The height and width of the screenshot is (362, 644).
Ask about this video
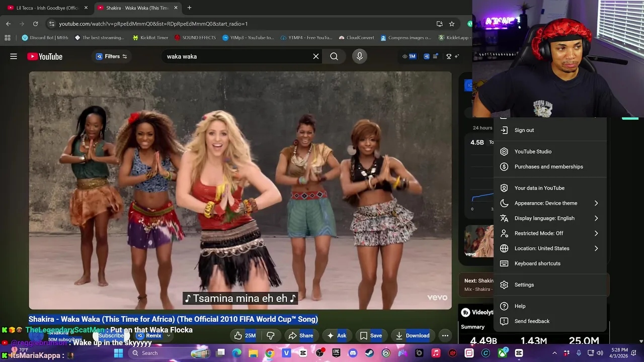337,336
